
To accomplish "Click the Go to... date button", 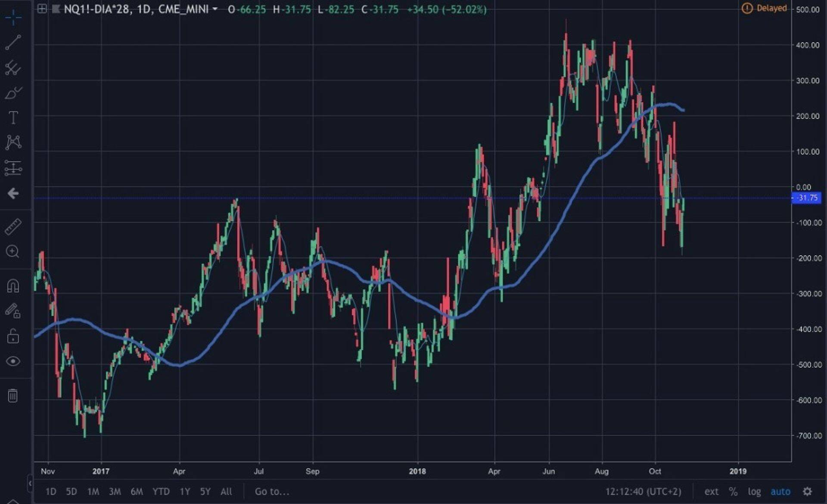I will [x=272, y=492].
